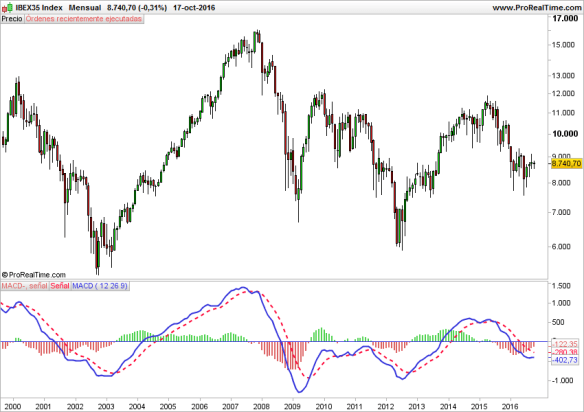
Task: Click the 2001 year label on time axis
Action: tap(43, 406)
